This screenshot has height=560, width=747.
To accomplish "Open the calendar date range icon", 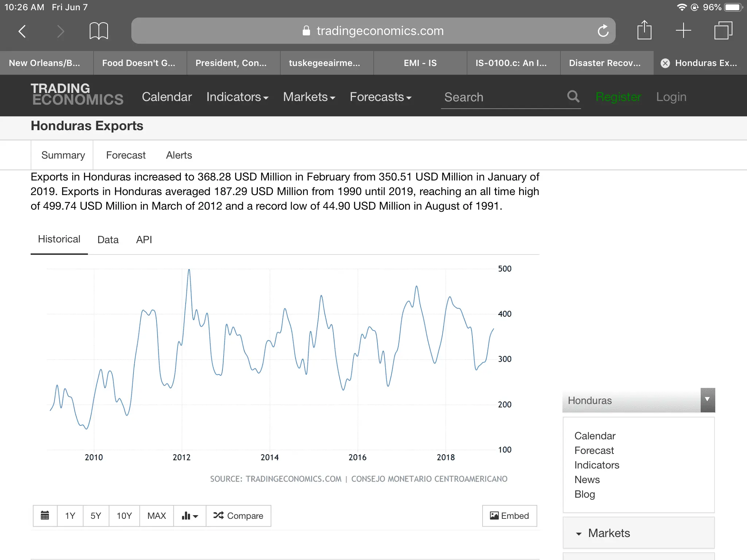I will pyautogui.click(x=45, y=516).
